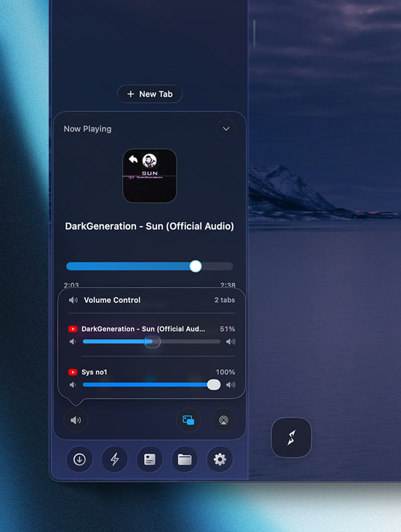This screenshot has width=401, height=532.
Task: Open settings via the gear icon
Action: pyautogui.click(x=220, y=459)
